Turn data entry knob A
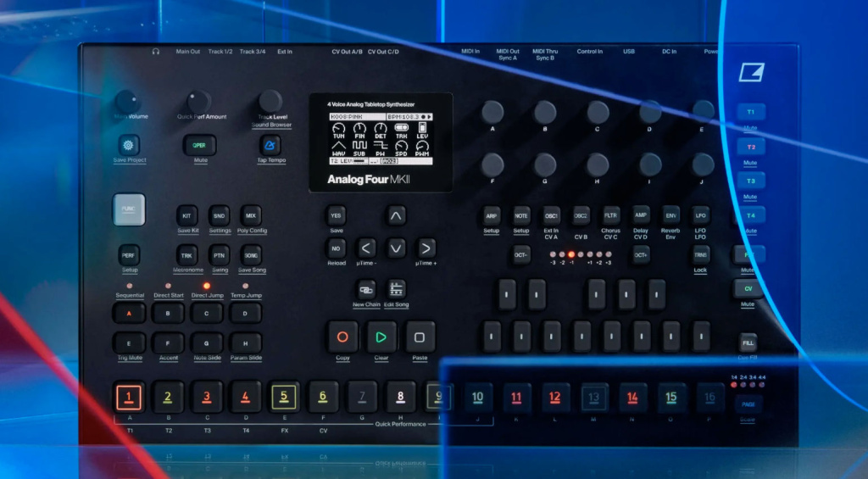The image size is (868, 479). coord(492,113)
